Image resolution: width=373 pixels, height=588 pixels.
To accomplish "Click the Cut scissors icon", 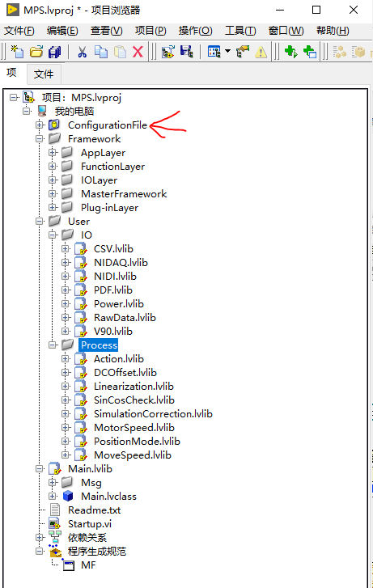I will point(83,52).
